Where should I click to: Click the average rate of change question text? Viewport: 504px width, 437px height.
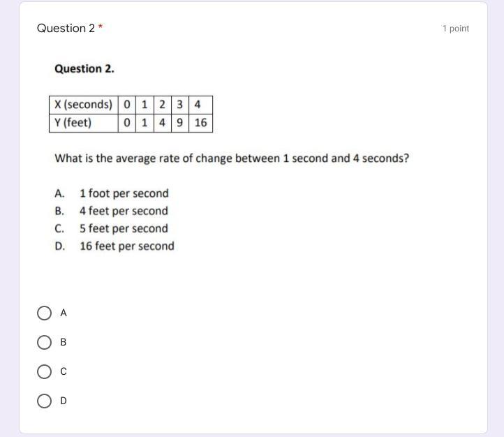232,158
